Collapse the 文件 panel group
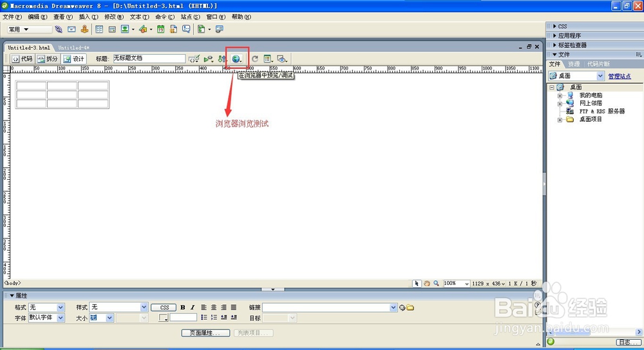The height and width of the screenshot is (350, 644). (555, 55)
